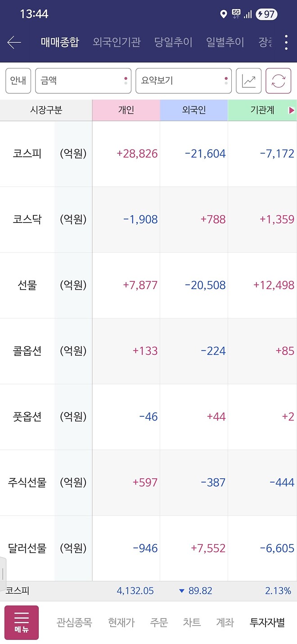Viewport: 297px width, 644px height.
Task: Open the 요약보기 view dropdown
Action: pos(182,80)
